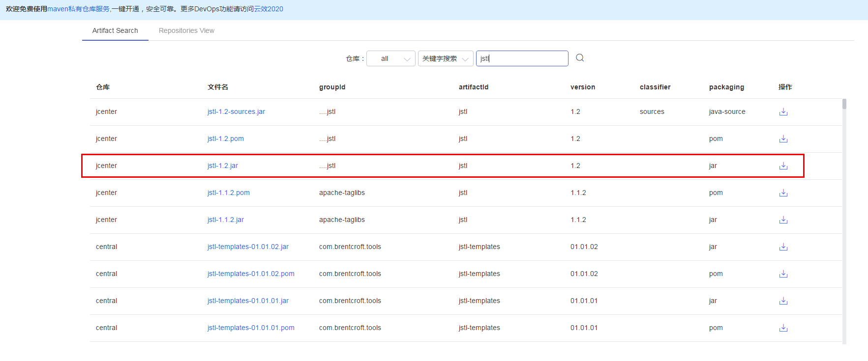
Task: Open jstl-1.1.2.jar file link
Action: click(225, 220)
